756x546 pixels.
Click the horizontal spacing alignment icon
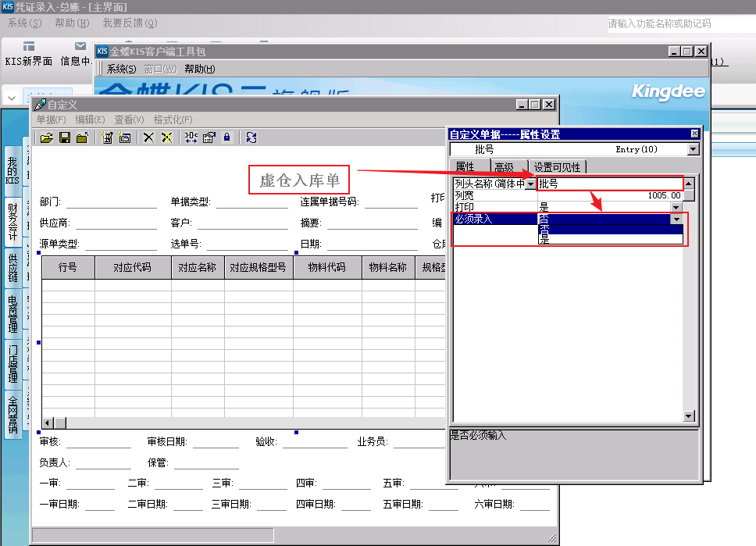[x=191, y=137]
